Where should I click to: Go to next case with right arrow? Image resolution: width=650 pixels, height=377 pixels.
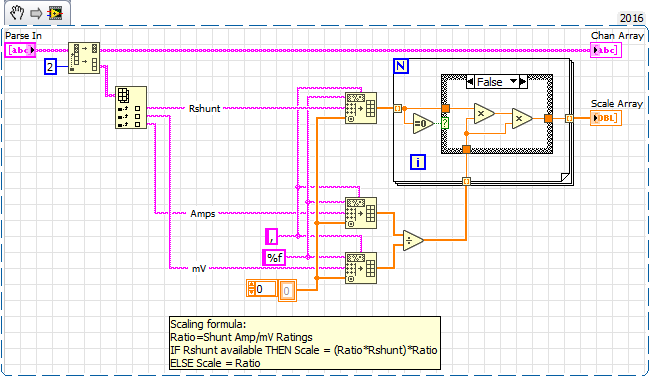coord(523,82)
